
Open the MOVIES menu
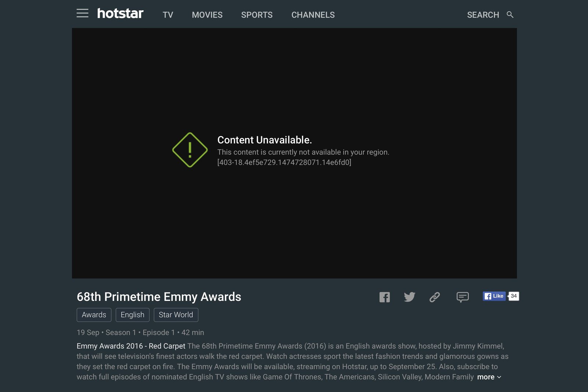click(207, 15)
